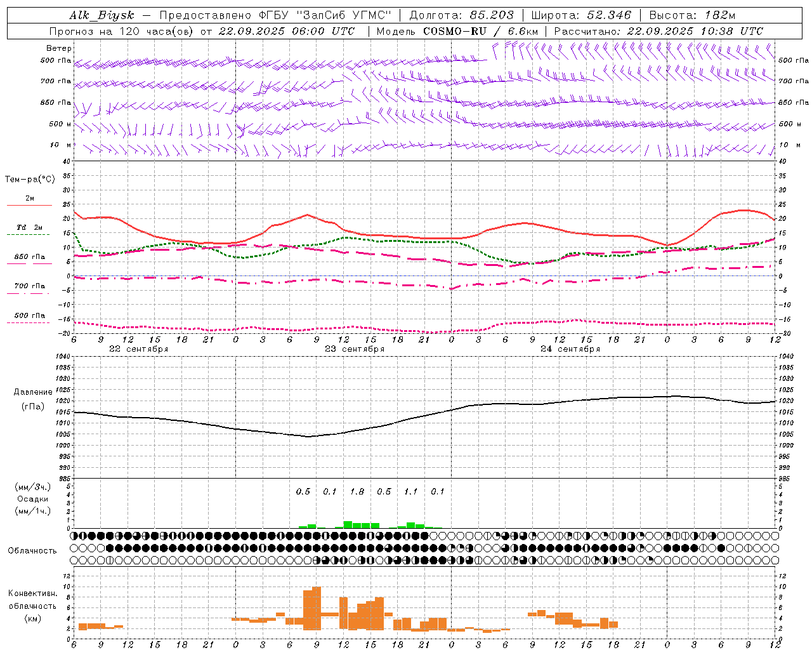Click the Конвективн. convective cloud label
This screenshot has height=650, width=812.
pyautogui.click(x=32, y=594)
